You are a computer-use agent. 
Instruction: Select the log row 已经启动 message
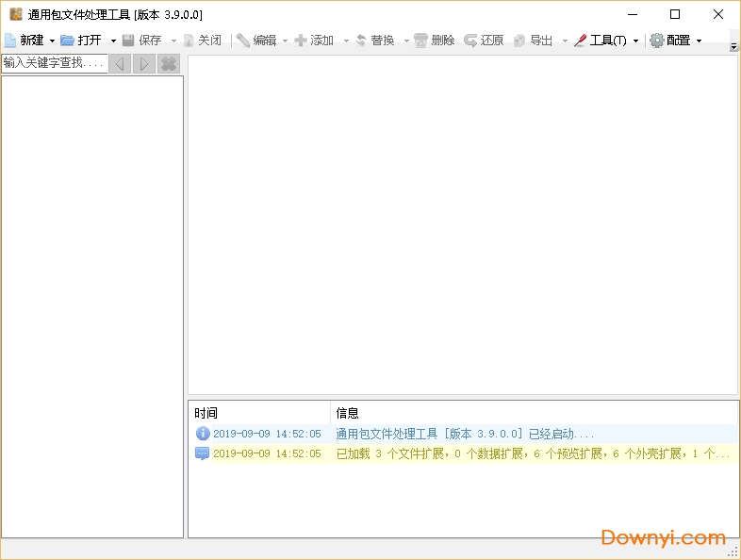pos(466,434)
